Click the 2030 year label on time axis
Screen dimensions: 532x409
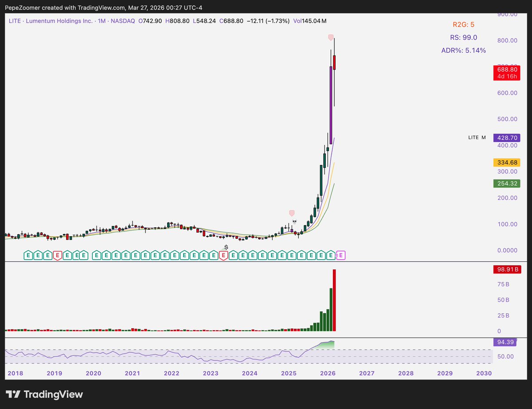pyautogui.click(x=484, y=373)
